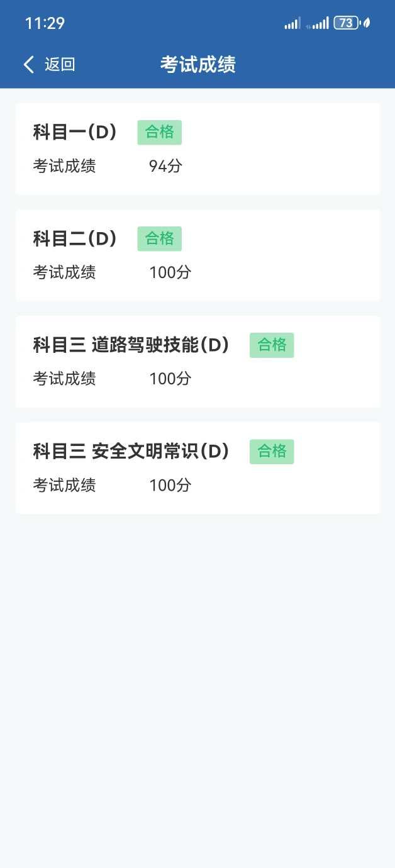
Task: Tap the battery level indicator showing 73
Action: click(346, 23)
